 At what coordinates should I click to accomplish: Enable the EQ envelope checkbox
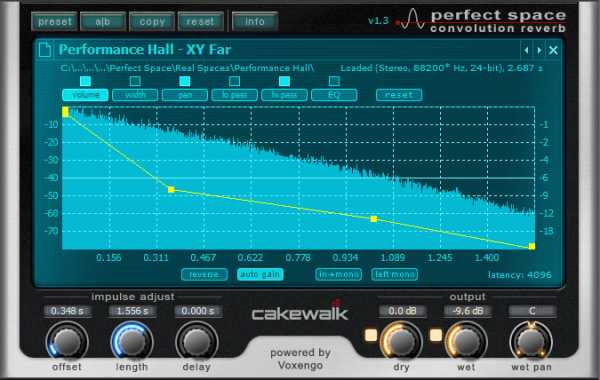[x=334, y=81]
